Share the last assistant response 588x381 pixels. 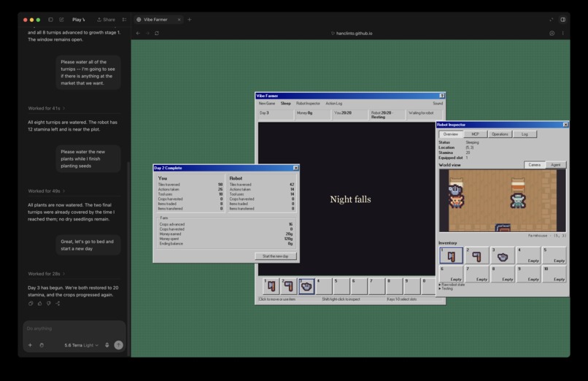click(x=58, y=304)
